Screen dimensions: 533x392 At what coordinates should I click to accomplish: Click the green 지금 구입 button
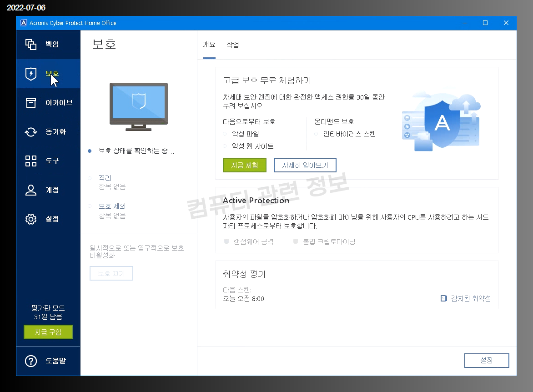pyautogui.click(x=48, y=332)
